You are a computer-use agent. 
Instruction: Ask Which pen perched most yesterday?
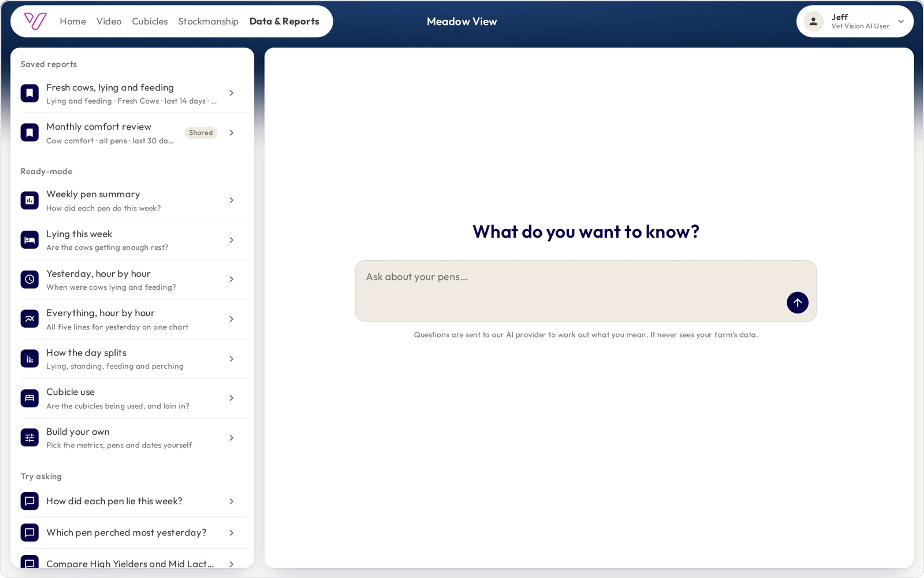click(x=134, y=532)
